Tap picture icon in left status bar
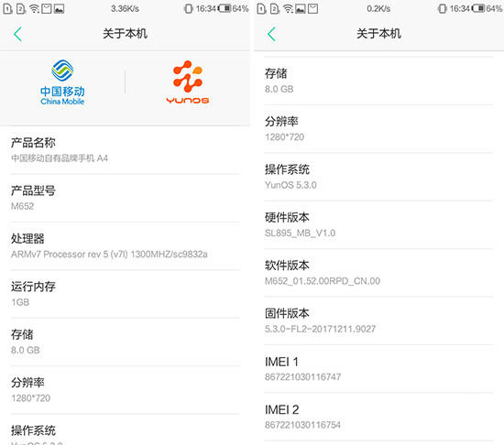The height and width of the screenshot is (445, 504). point(59,8)
